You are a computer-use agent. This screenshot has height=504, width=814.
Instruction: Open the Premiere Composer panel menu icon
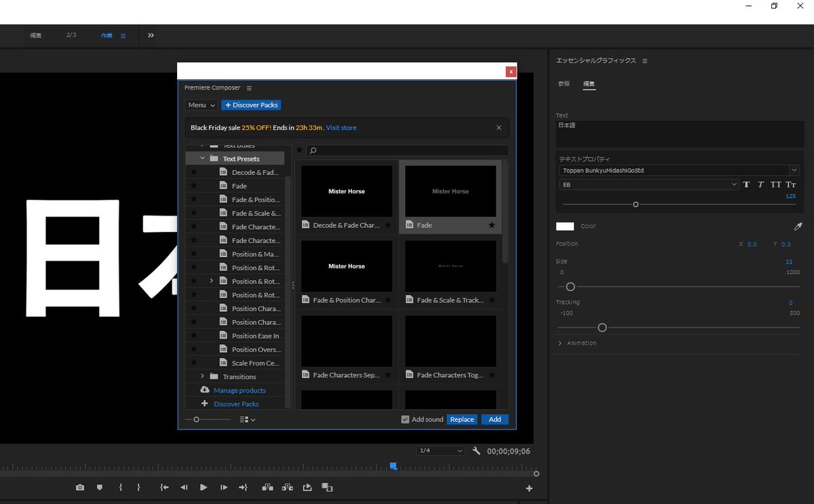coord(249,88)
